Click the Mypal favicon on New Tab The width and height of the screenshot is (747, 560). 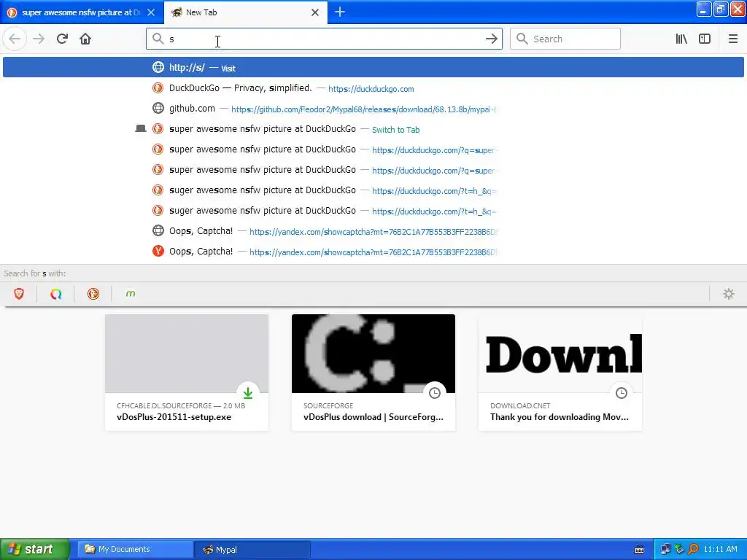coord(177,12)
